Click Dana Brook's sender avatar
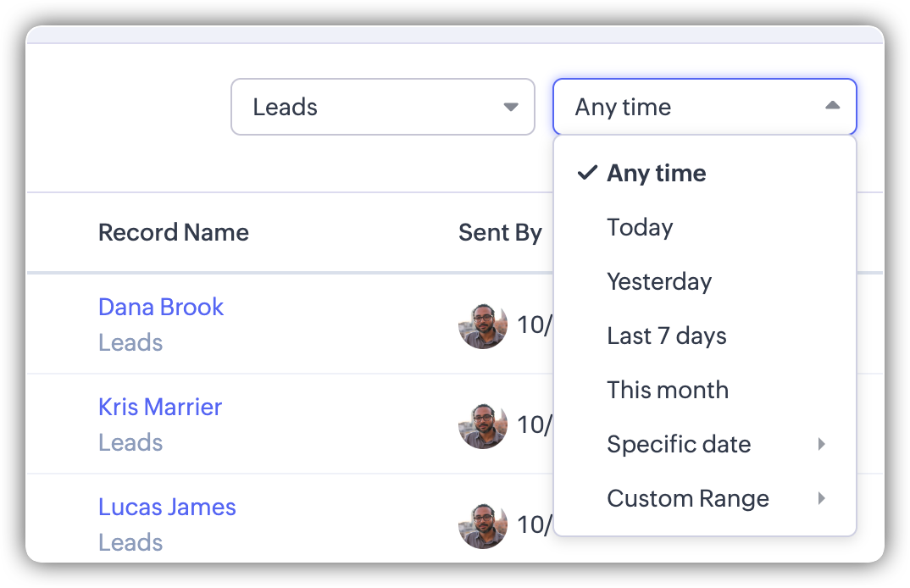This screenshot has width=910, height=588. [483, 325]
